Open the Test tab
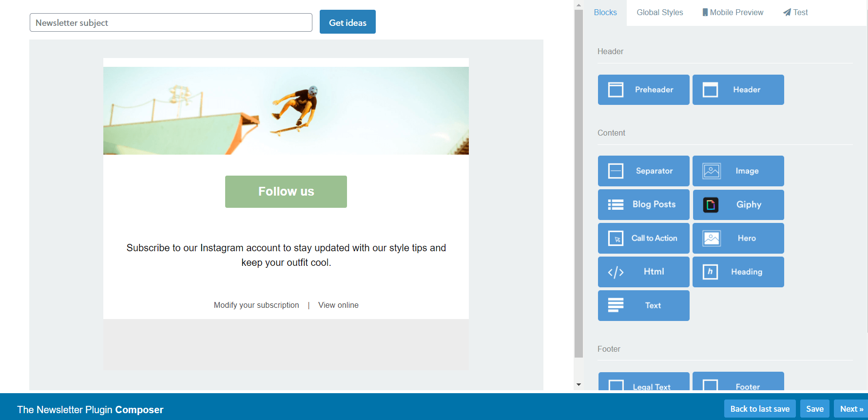 [795, 13]
